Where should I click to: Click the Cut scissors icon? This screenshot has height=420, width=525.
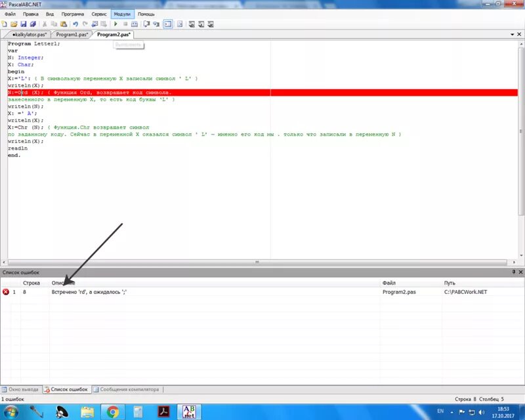pyautogui.click(x=44, y=24)
